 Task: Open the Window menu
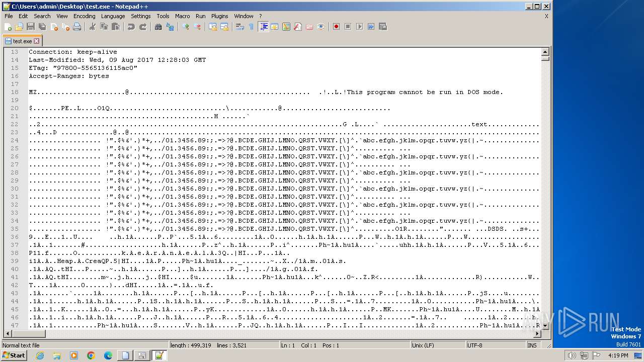[244, 16]
